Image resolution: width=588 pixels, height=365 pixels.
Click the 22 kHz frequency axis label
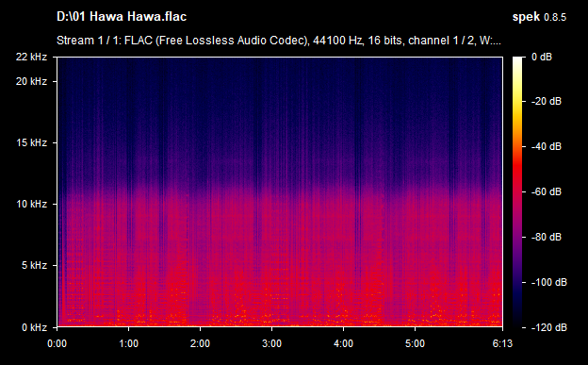point(31,57)
